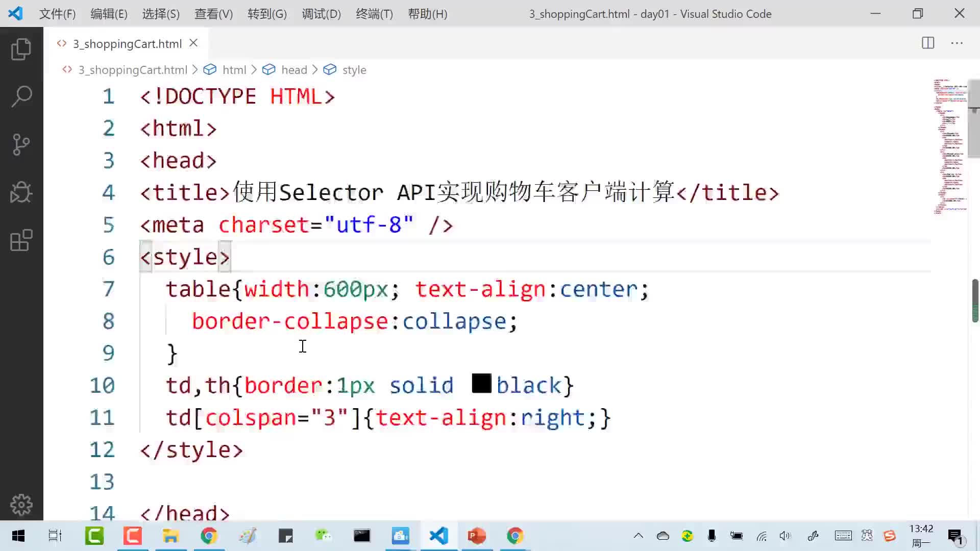Click the border-collapse property on line 8

point(290,321)
